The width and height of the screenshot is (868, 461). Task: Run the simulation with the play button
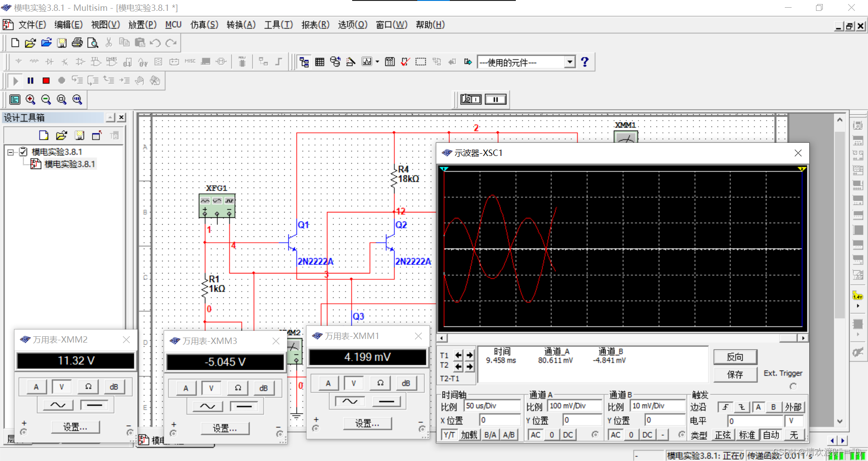click(x=14, y=81)
